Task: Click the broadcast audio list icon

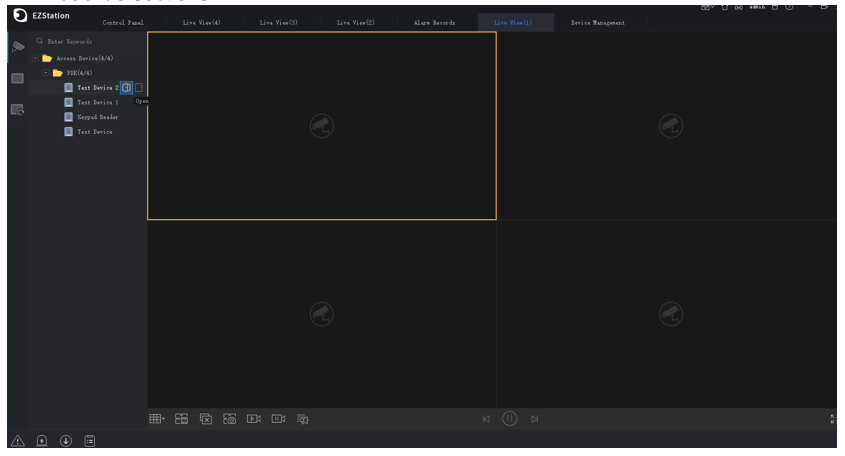Action: [x=303, y=419]
